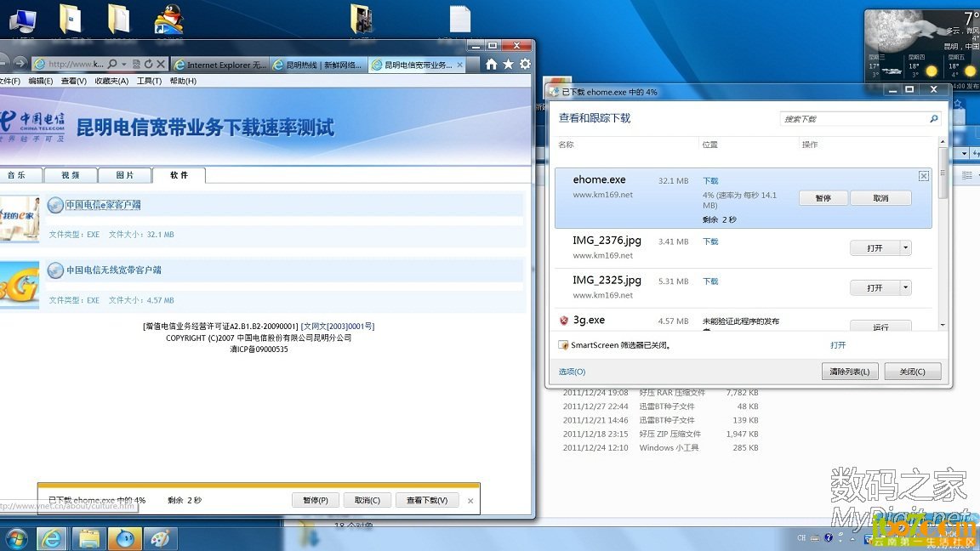Image resolution: width=980 pixels, height=551 pixels.
Task: Click the IE home icon
Action: click(491, 65)
